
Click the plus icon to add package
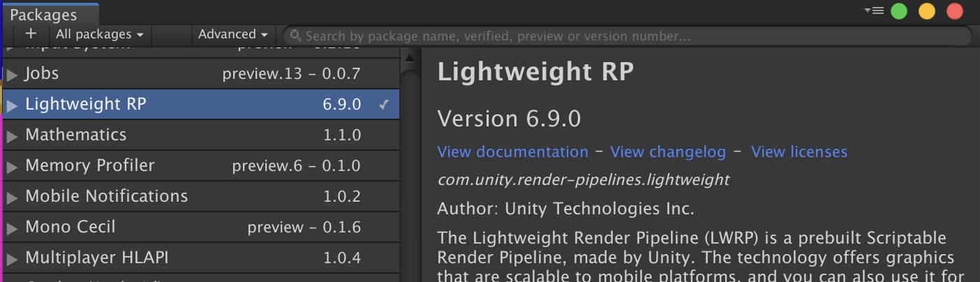[30, 34]
